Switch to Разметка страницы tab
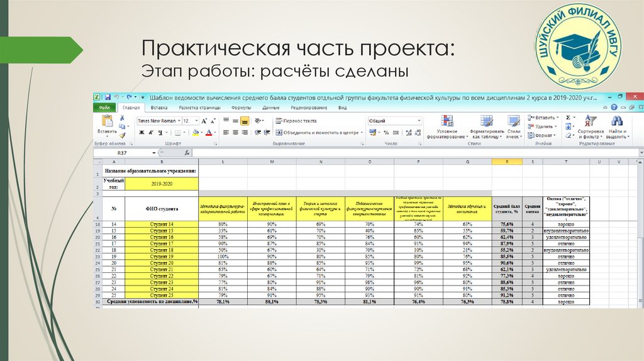The image size is (644, 361). pyautogui.click(x=199, y=108)
